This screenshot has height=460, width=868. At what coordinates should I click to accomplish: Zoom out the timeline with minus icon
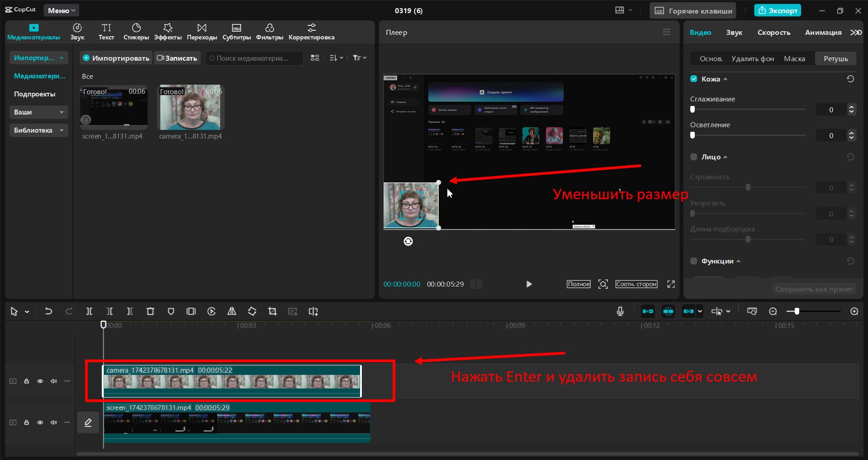pyautogui.click(x=773, y=311)
